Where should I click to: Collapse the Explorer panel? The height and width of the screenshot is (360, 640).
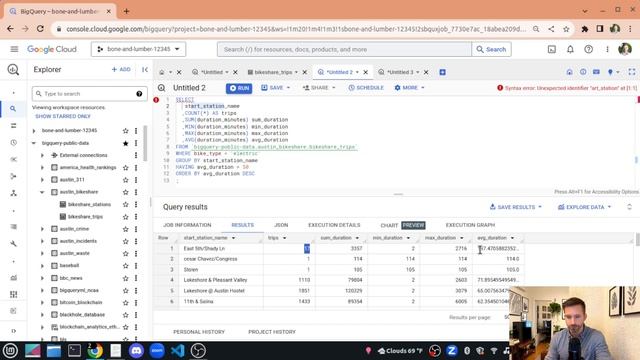(x=145, y=70)
